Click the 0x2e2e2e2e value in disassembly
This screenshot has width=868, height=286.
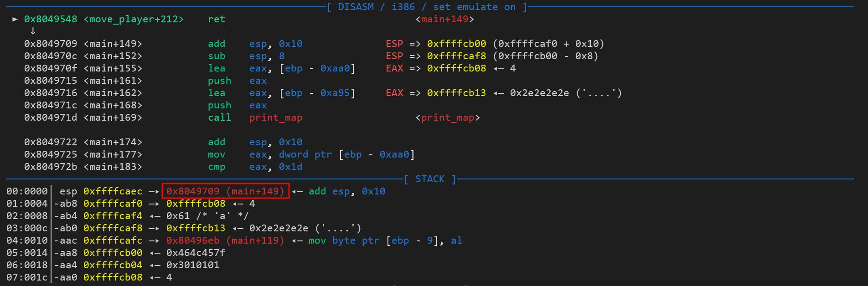point(539,93)
